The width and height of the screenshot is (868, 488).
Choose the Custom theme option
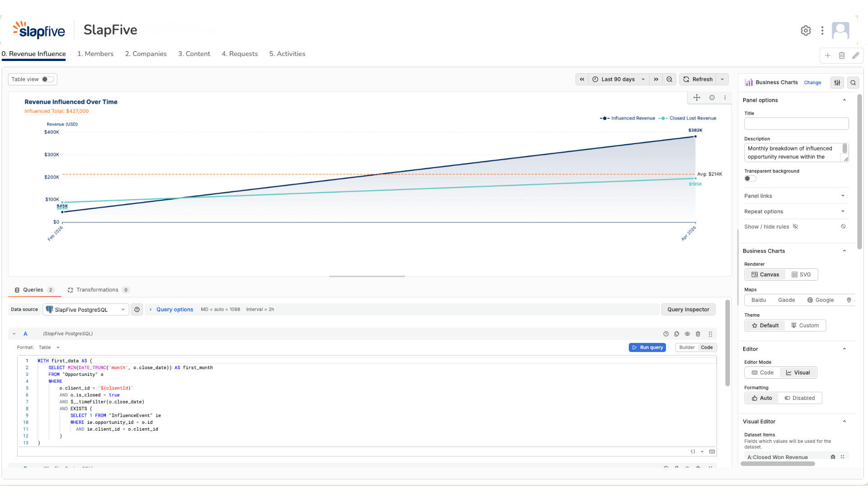pos(805,325)
